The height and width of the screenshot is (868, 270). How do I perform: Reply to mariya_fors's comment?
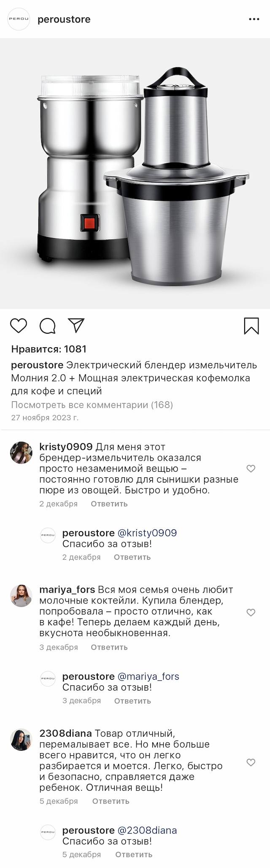[109, 647]
